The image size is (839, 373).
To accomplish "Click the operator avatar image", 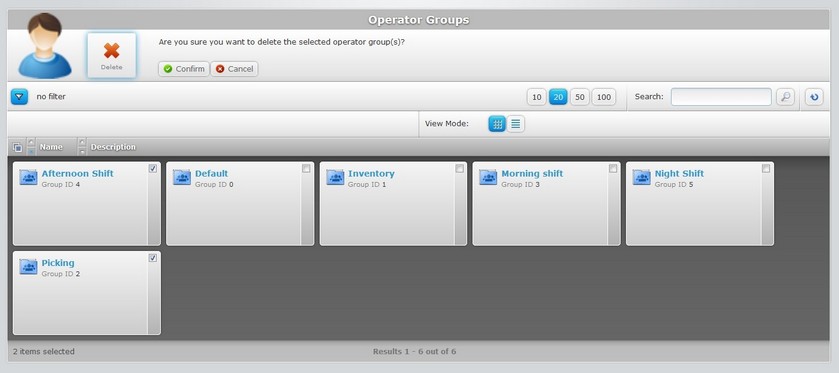I will (x=45, y=46).
